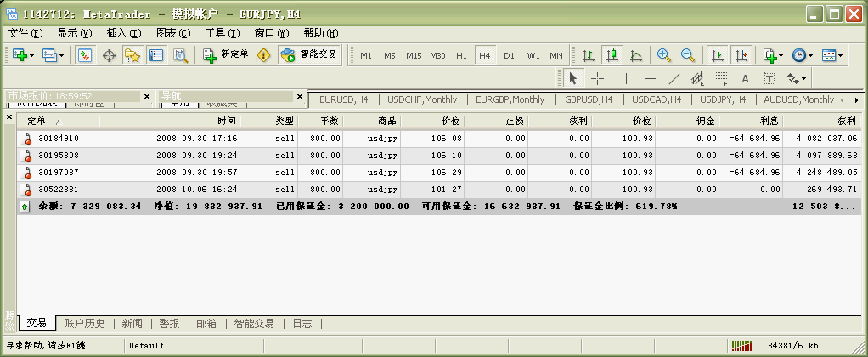Switch to M15 timeframe
The image size is (868, 357).
414,55
